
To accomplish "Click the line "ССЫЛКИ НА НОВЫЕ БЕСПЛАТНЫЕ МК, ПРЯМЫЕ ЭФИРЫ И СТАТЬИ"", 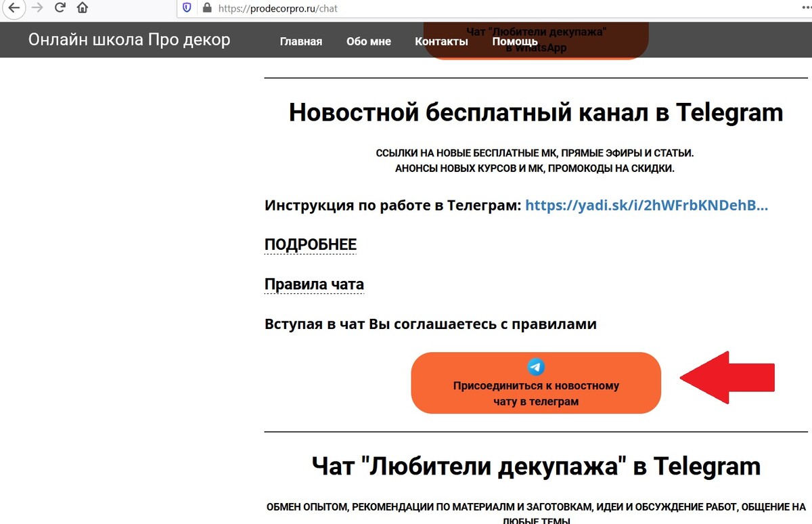I will pos(535,154).
